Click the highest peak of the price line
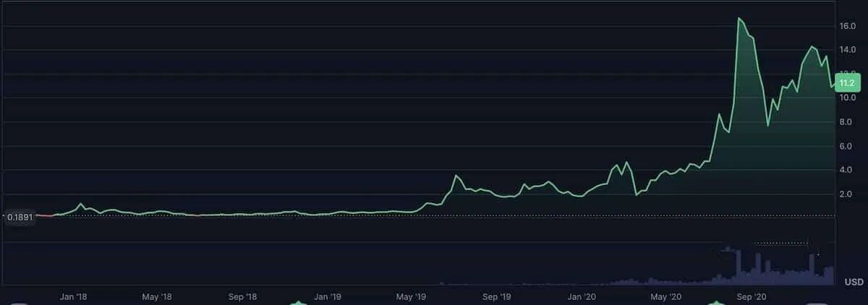 [x=739, y=19]
